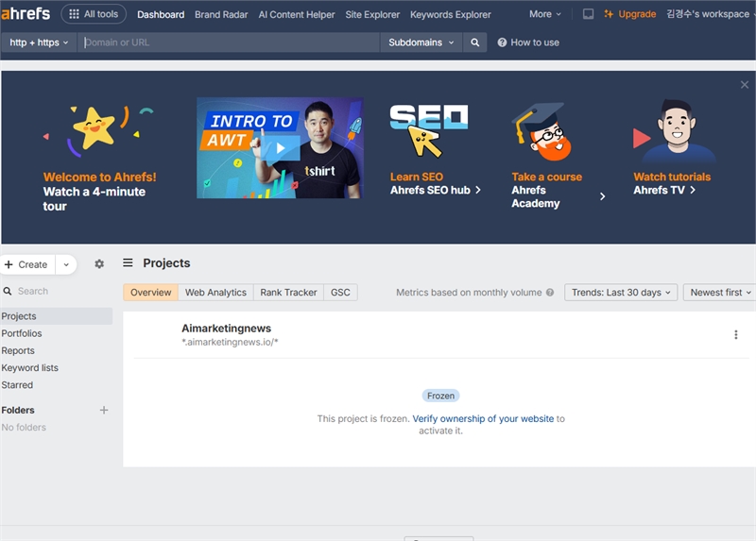756x541 pixels.
Task: Open Ahrefs SEO hub link
Action: [x=436, y=191]
